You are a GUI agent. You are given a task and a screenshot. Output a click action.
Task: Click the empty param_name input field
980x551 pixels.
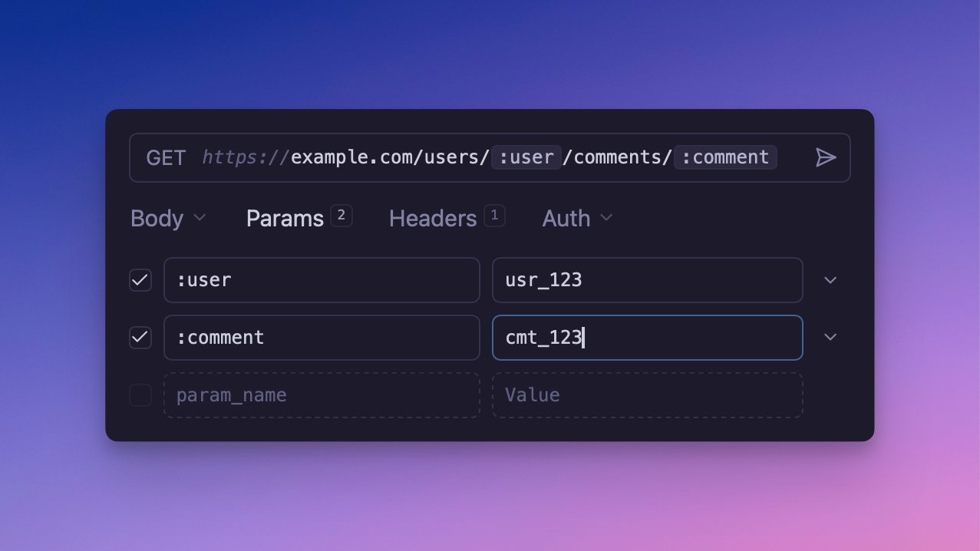pos(322,395)
